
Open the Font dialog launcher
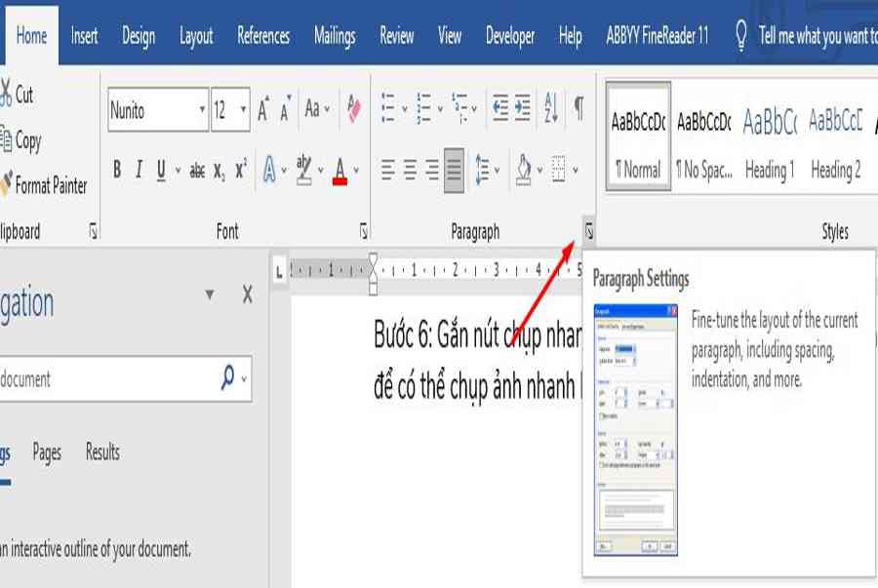click(x=364, y=231)
